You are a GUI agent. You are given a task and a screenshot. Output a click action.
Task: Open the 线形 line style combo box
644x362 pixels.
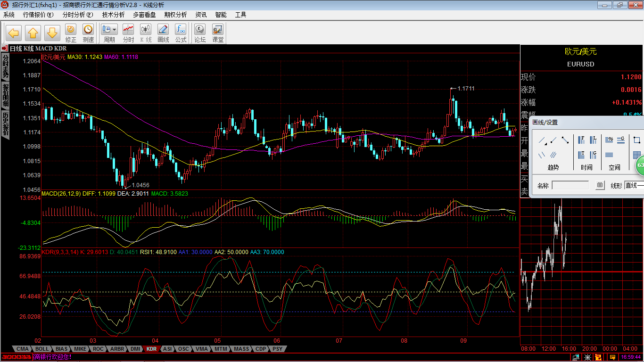pos(634,186)
